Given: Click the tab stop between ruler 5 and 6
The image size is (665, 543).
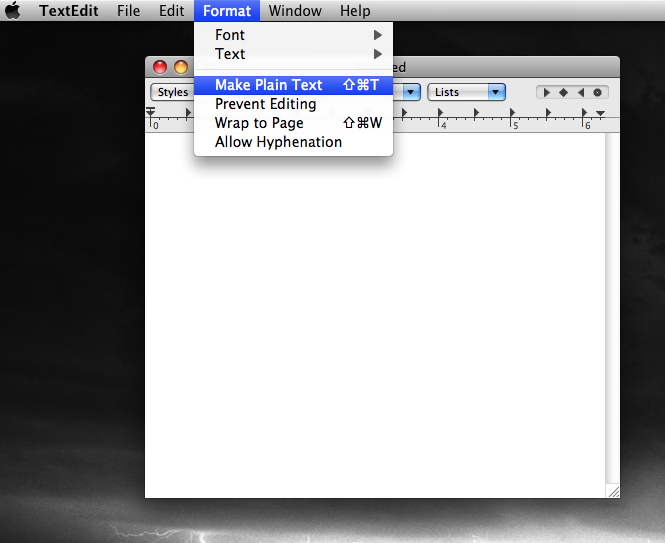Looking at the screenshot, I should click(x=548, y=112).
